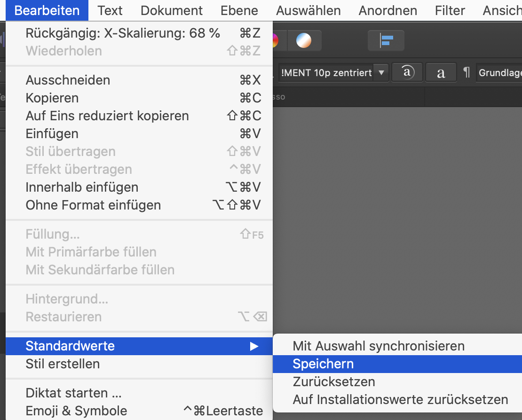Open the Text menu
This screenshot has width=522, height=420.
tap(110, 10)
